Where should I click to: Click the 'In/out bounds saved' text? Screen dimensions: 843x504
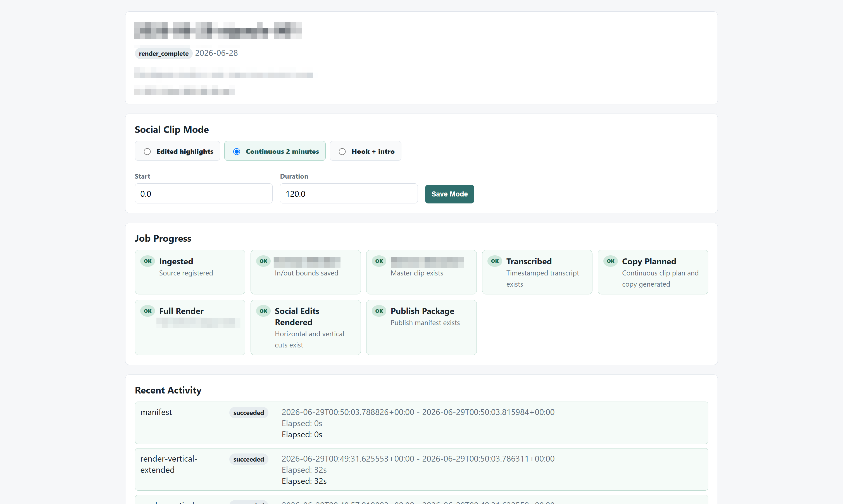(x=306, y=273)
